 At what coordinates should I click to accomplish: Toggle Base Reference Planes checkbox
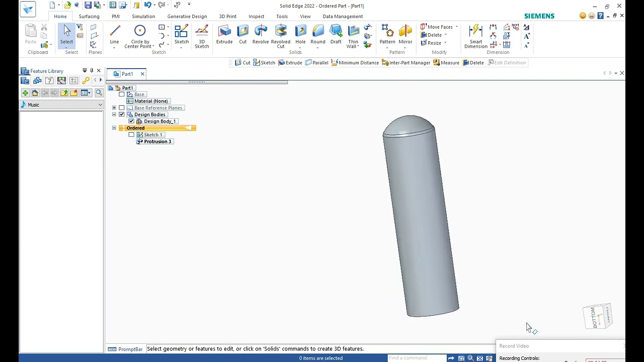[x=122, y=108]
